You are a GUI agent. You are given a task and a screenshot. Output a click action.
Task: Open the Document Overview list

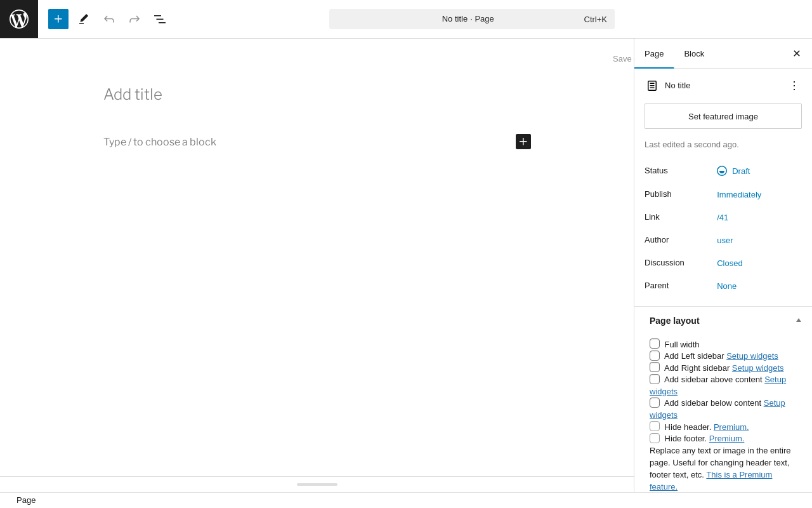[x=160, y=19]
